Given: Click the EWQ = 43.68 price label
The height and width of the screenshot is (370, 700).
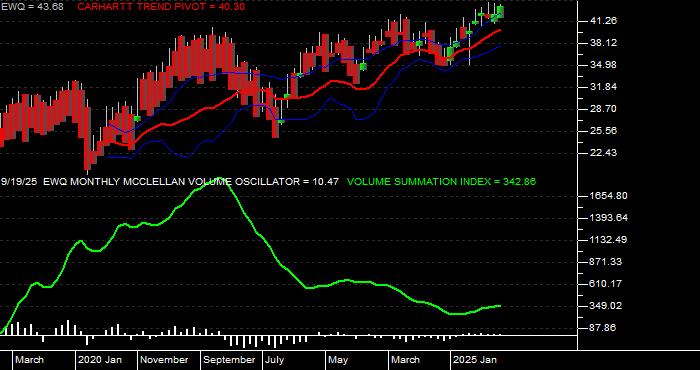Looking at the screenshot, I should pyautogui.click(x=32, y=7).
